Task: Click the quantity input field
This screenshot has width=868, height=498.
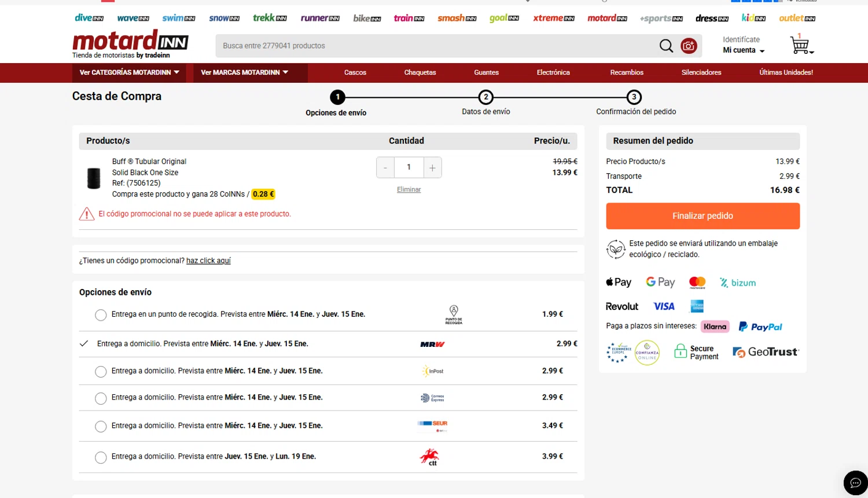Action: pos(409,167)
